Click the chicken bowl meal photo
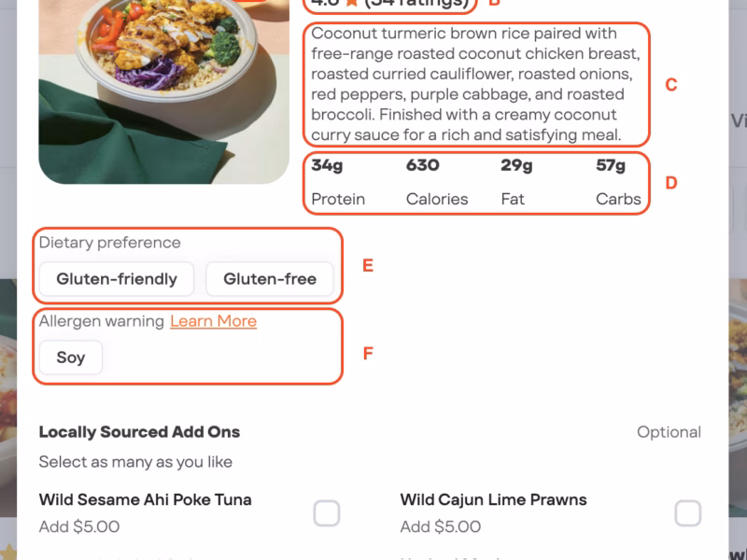Viewport: 747px width, 560px height. click(x=164, y=84)
